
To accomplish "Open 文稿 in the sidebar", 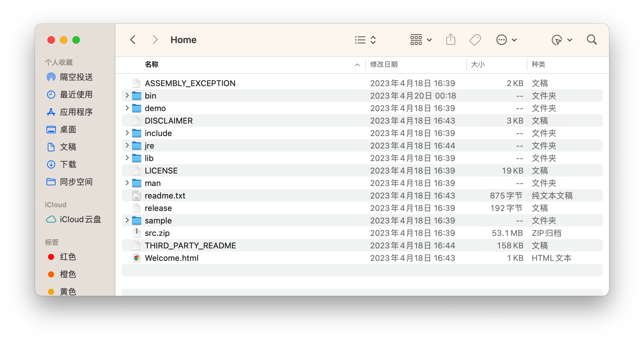I will pos(61,147).
